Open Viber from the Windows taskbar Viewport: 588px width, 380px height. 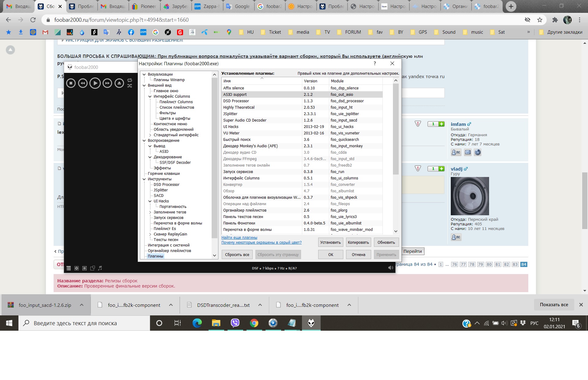pyautogui.click(x=235, y=323)
